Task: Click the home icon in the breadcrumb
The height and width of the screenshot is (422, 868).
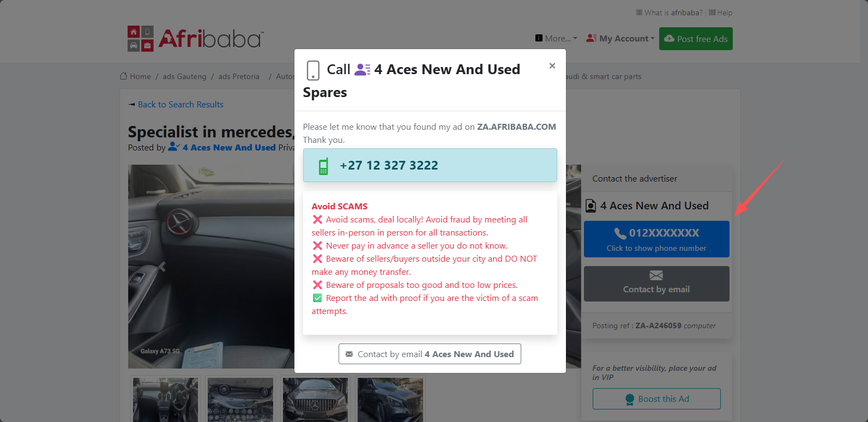Action: point(123,76)
